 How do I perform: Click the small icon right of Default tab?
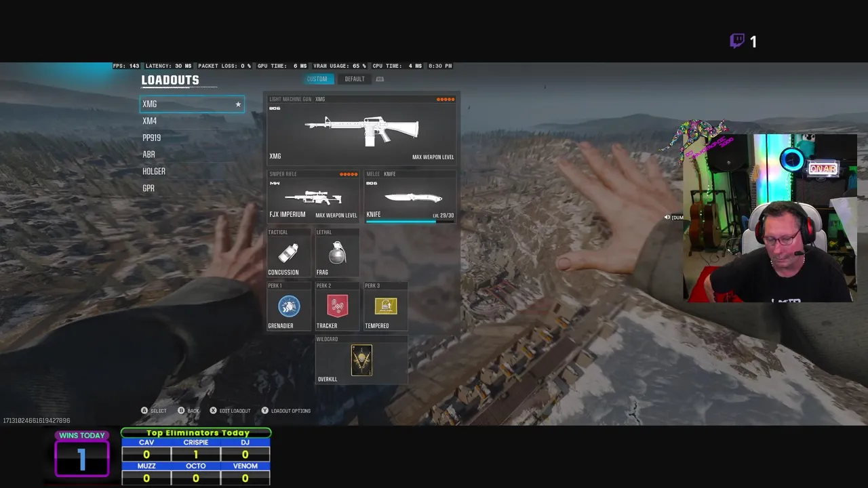380,79
